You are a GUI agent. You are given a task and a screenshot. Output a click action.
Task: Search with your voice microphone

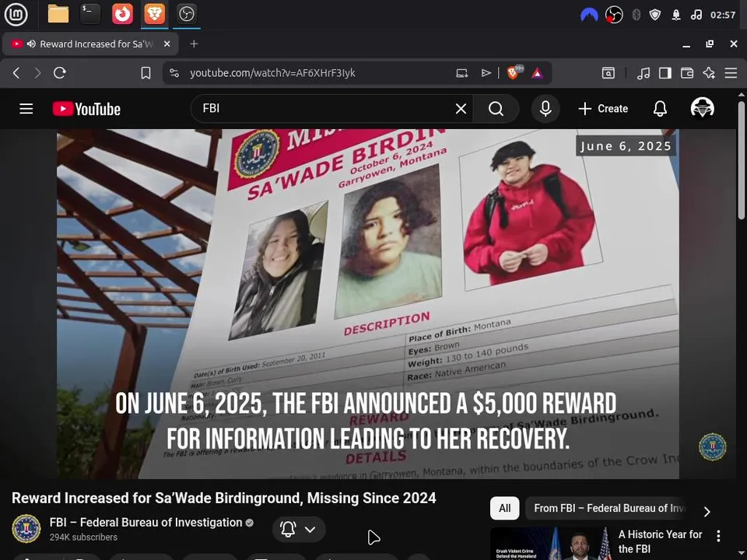(545, 109)
